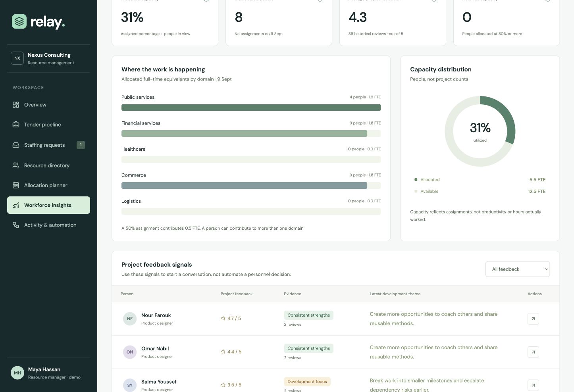574x392 pixels.
Task: Click the "Where the work is happening" heading
Action: coord(163,69)
